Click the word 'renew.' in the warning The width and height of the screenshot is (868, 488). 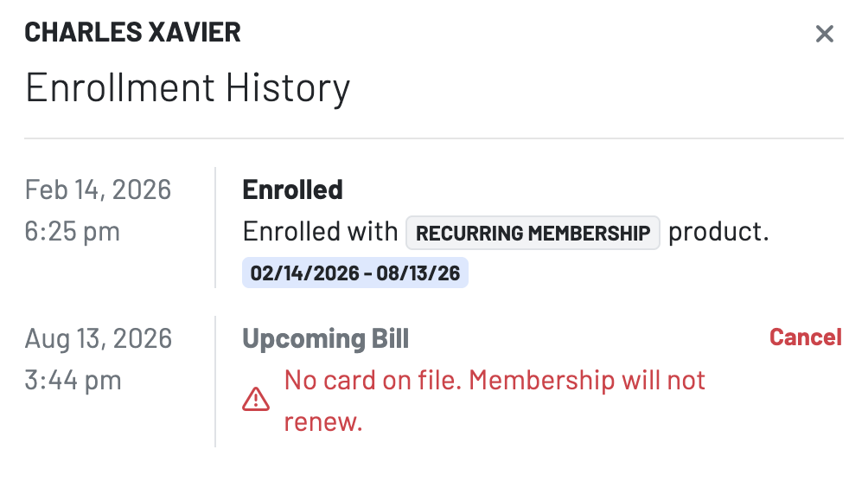pyautogui.click(x=322, y=422)
